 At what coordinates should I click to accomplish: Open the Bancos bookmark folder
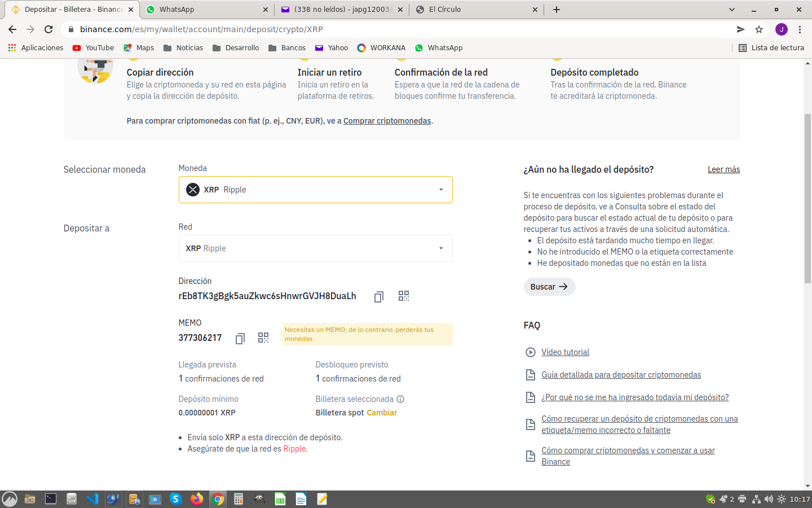coord(287,48)
